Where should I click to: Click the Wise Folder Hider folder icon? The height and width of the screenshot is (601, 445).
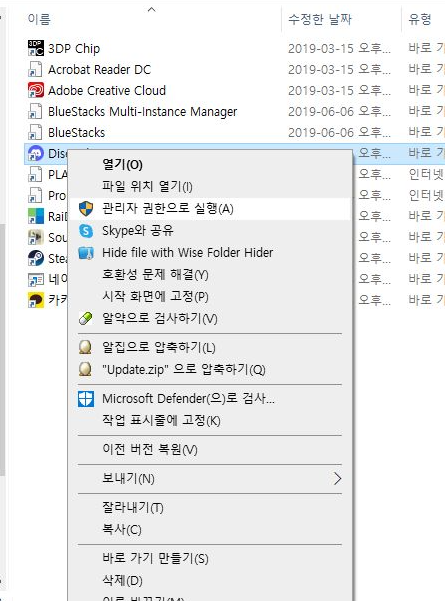(86, 253)
